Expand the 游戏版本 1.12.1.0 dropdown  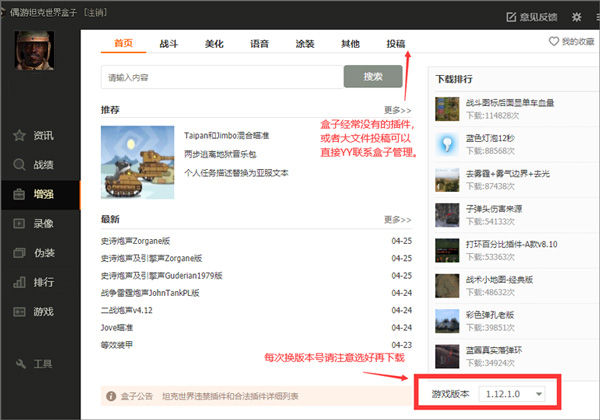tap(514, 395)
